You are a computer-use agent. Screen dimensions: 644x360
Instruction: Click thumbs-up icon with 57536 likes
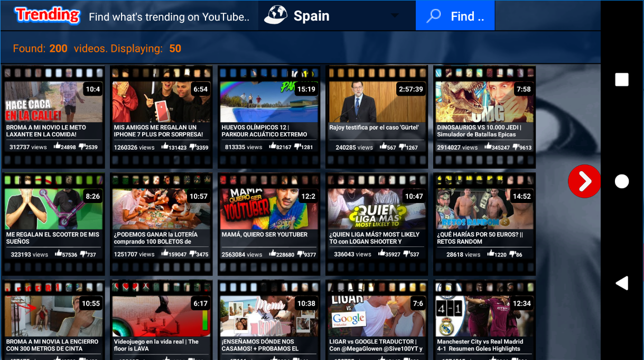[x=58, y=253]
